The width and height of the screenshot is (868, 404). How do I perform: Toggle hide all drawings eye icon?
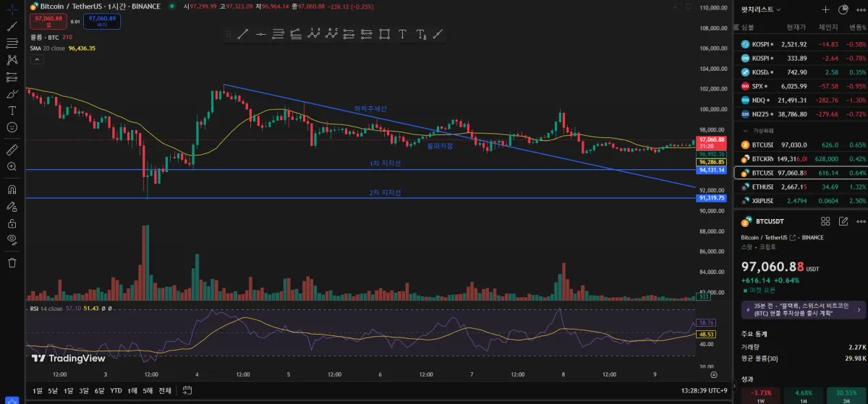point(12,238)
